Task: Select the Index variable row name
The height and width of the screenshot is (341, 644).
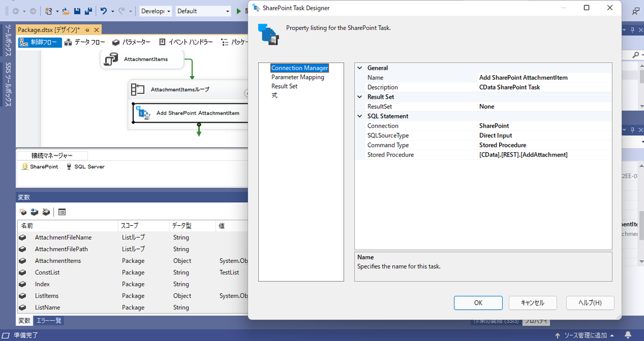Action: (x=42, y=284)
